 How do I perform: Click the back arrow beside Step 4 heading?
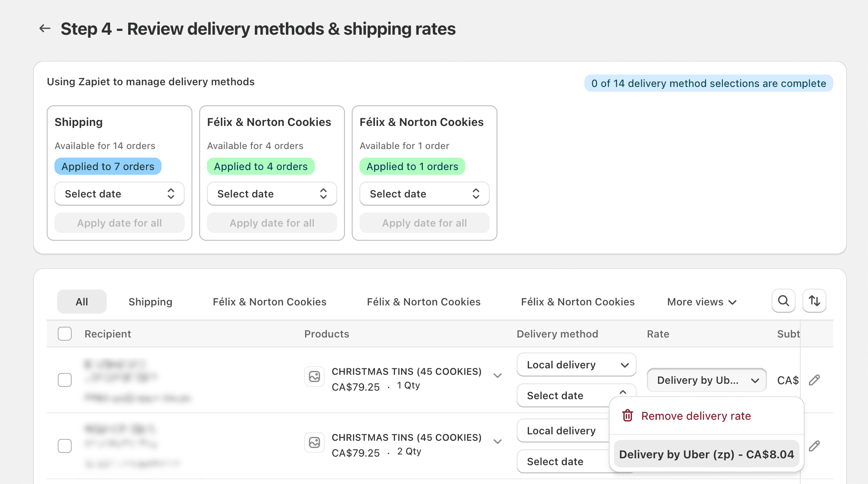[45, 29]
